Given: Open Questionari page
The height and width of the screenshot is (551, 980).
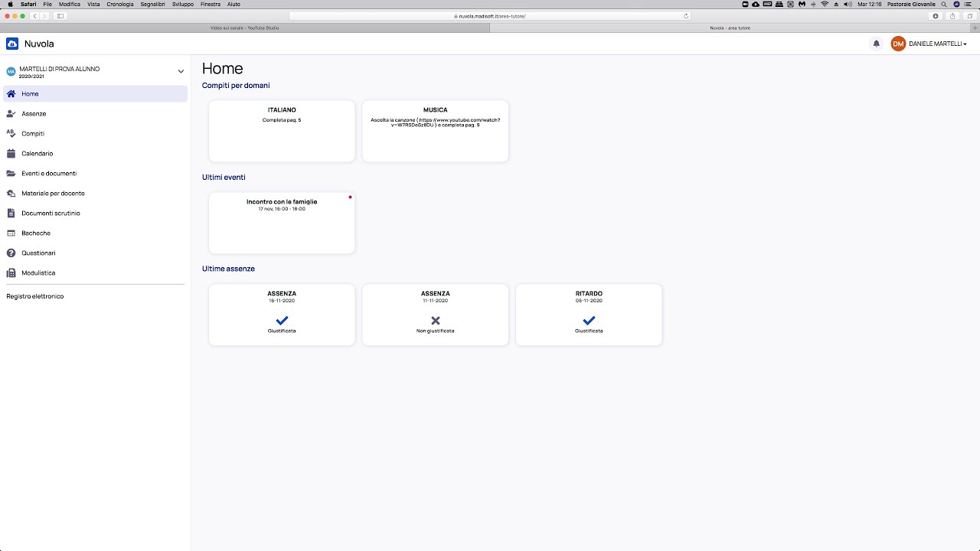Looking at the screenshot, I should pyautogui.click(x=95, y=253).
